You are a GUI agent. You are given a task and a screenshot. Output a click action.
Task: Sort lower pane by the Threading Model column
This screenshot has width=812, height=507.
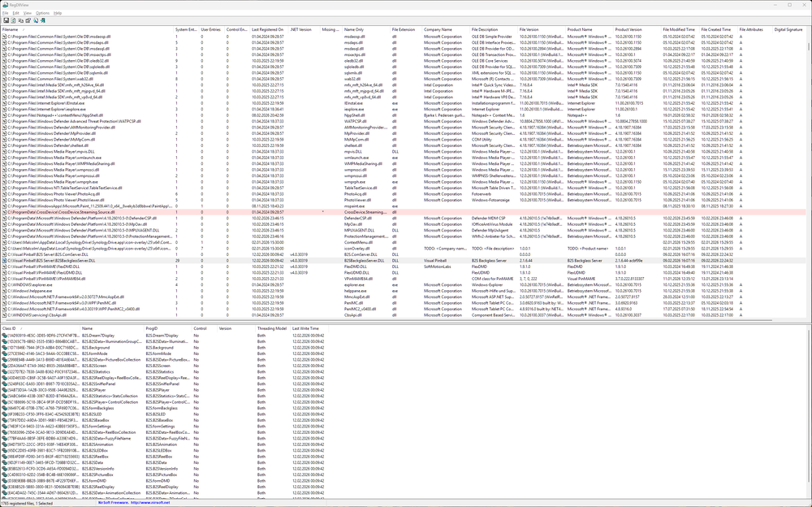(x=273, y=329)
